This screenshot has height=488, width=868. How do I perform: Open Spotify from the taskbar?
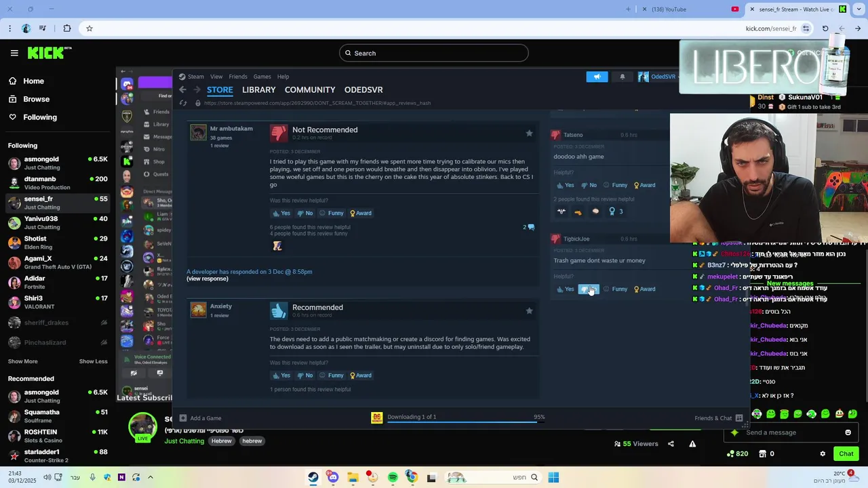[393, 477]
